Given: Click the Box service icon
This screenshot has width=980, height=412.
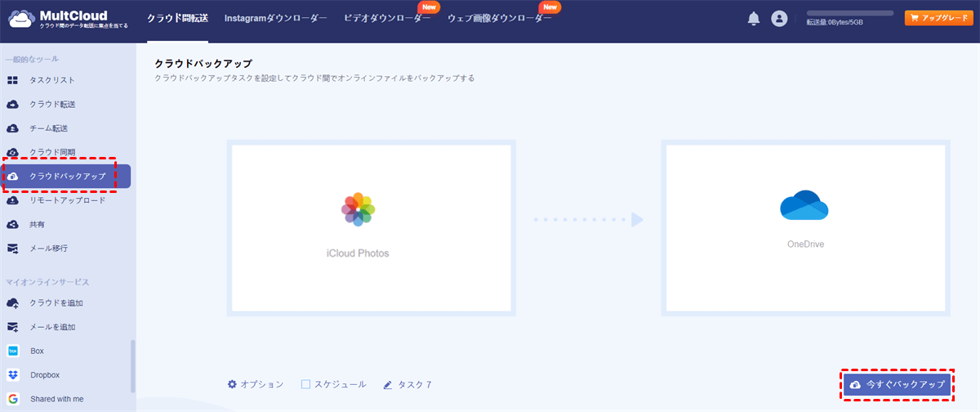Looking at the screenshot, I should (x=13, y=351).
